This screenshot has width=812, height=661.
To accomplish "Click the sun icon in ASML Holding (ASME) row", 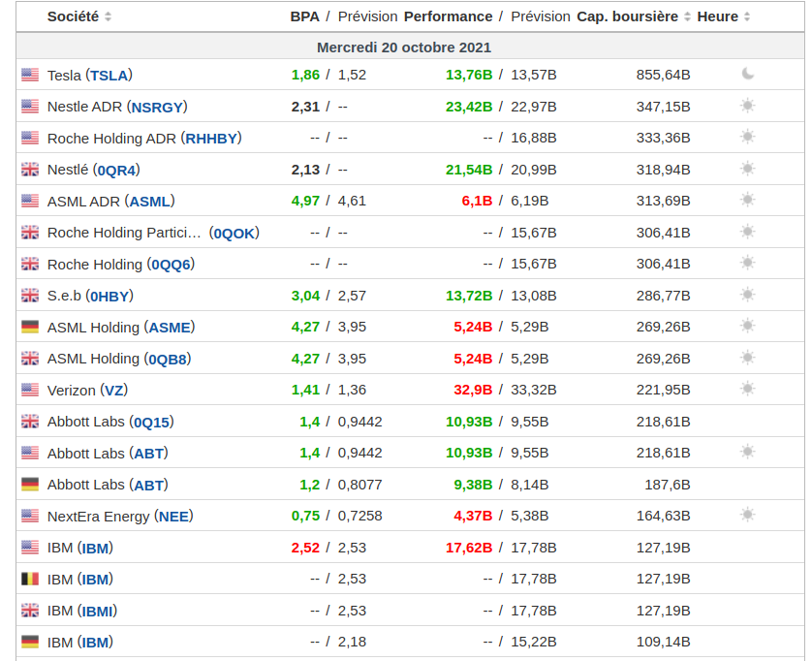I will coord(747,326).
